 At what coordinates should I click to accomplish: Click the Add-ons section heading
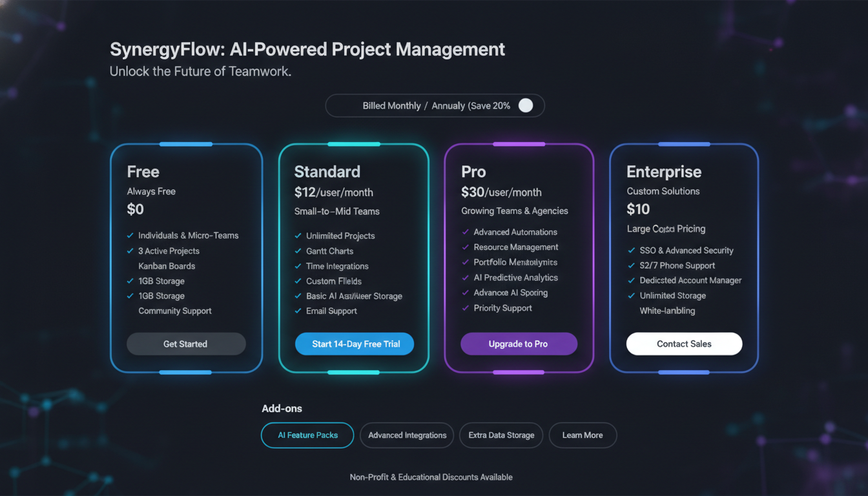(x=282, y=408)
